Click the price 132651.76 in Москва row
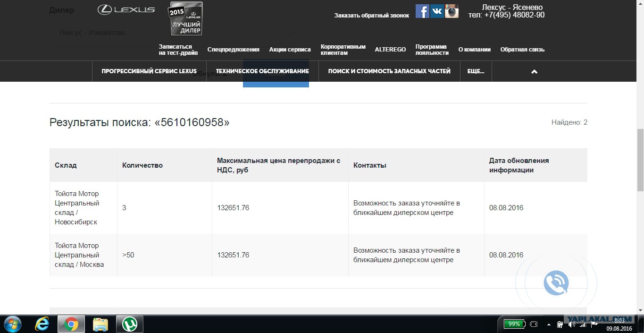Screen dimensions: 644x333 pyautogui.click(x=233, y=255)
